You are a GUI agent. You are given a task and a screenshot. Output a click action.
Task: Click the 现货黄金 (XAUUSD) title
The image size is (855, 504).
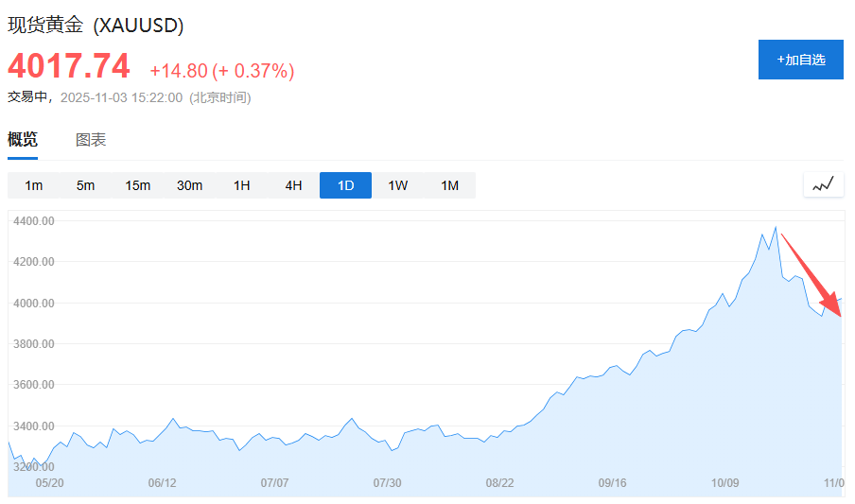point(96,26)
